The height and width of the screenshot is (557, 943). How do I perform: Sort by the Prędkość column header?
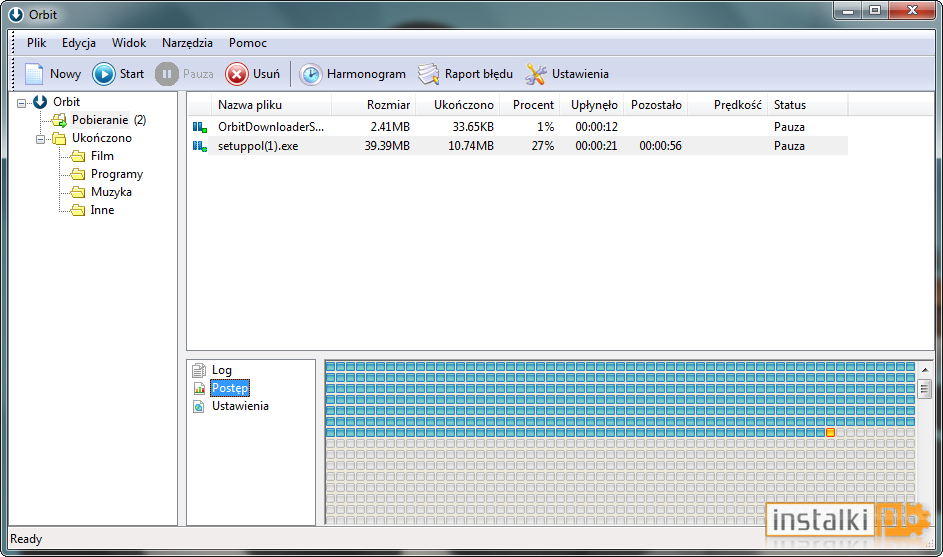pyautogui.click(x=727, y=105)
